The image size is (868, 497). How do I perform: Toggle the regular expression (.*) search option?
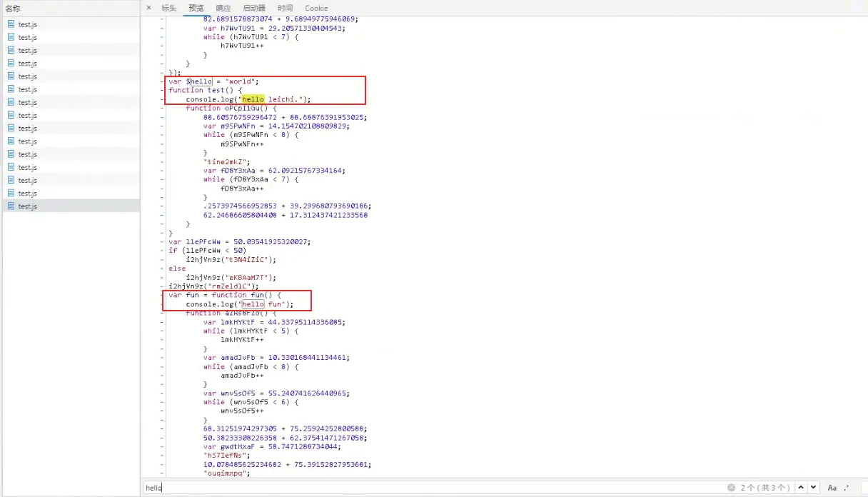coord(847,488)
